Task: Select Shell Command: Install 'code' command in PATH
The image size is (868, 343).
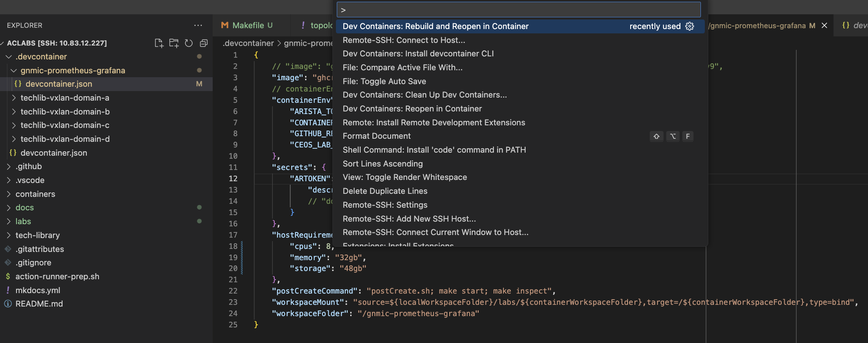Action: [x=520, y=150]
